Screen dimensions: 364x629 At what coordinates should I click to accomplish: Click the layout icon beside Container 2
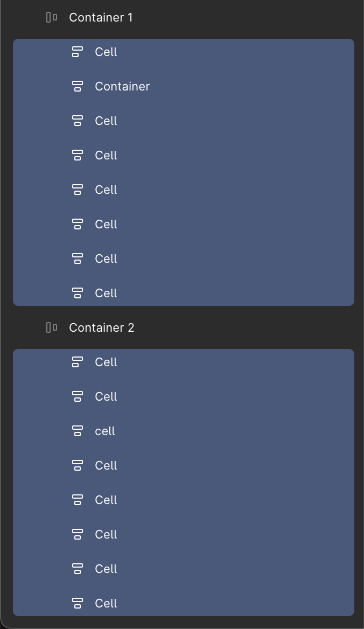[52, 327]
